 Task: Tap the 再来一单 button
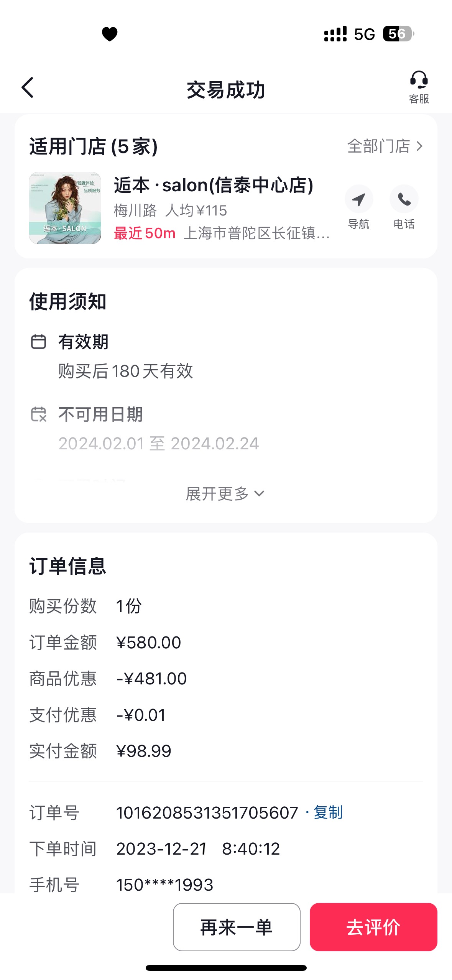coord(237,927)
